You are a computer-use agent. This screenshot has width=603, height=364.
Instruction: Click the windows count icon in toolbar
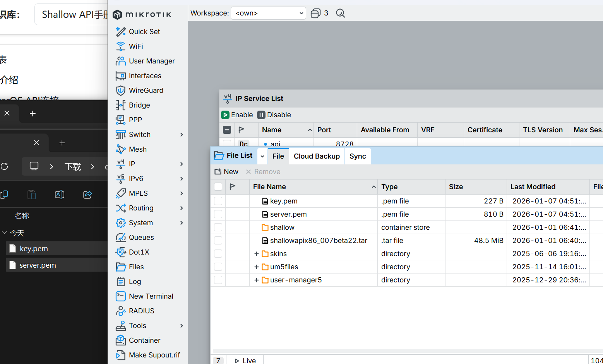(x=316, y=14)
